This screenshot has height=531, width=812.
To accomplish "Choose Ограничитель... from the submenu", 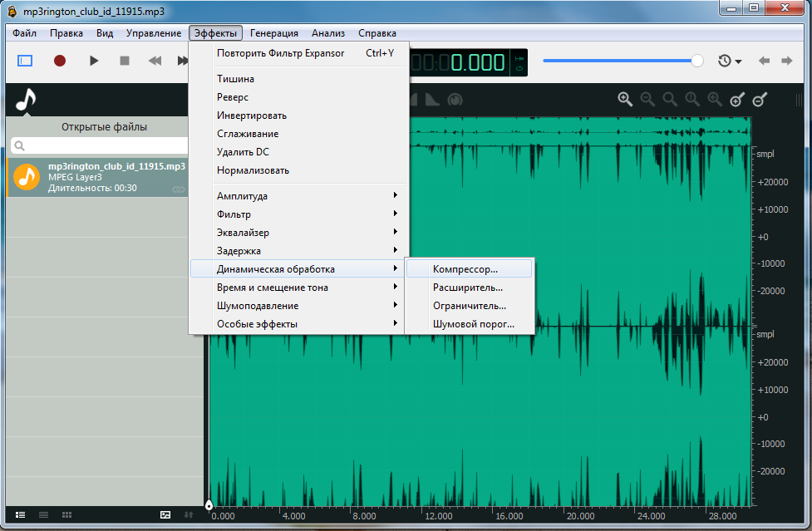I will [470, 305].
